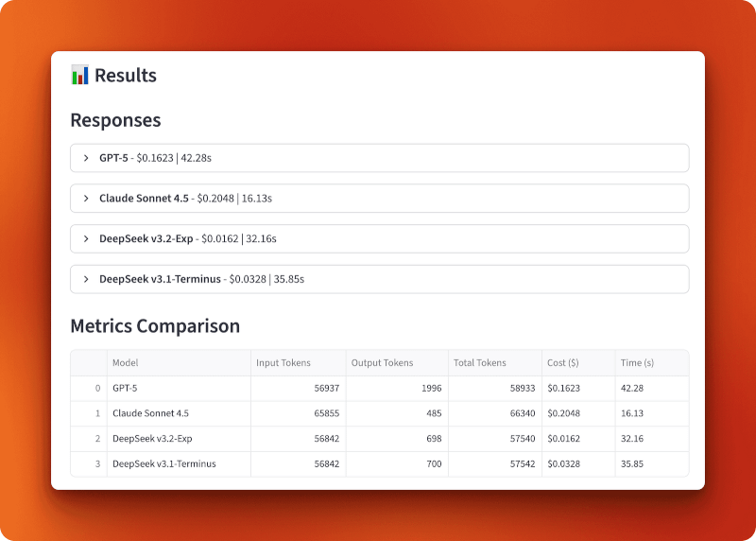Select the DeepSeek v3.2-Exp table cell
The height and width of the screenshot is (541, 756).
point(179,439)
